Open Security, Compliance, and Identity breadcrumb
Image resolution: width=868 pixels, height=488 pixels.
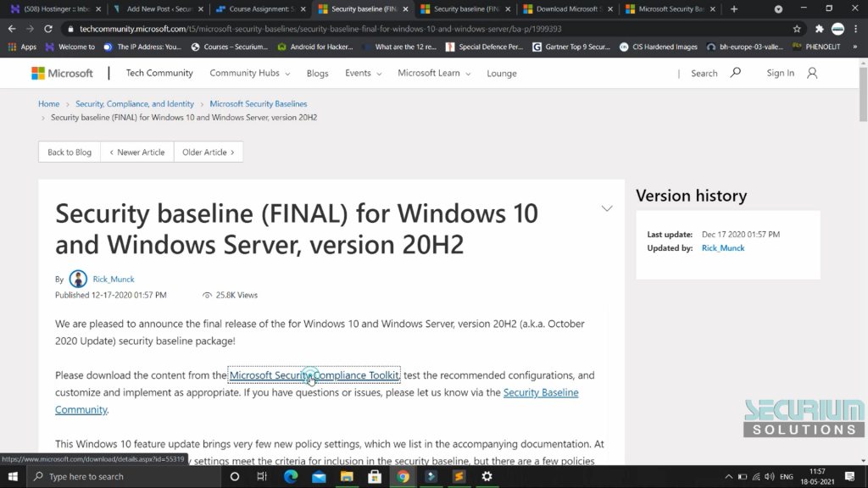[135, 103]
